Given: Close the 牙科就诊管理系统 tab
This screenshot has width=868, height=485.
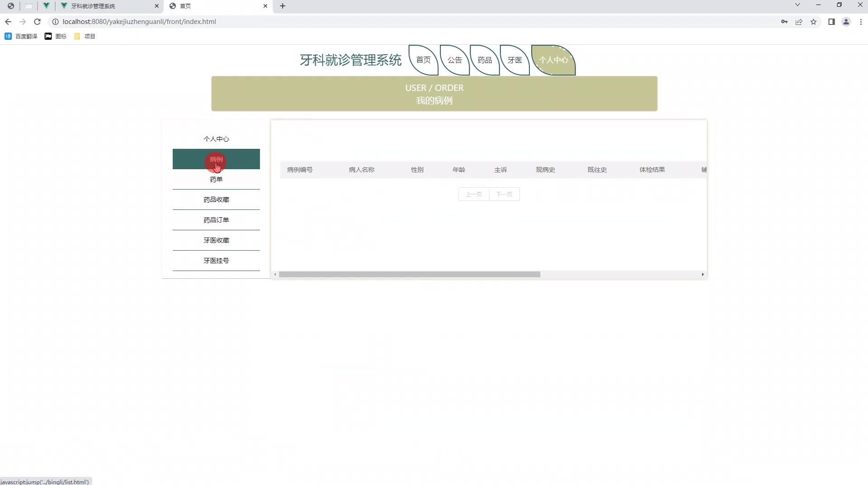Looking at the screenshot, I should tap(157, 6).
